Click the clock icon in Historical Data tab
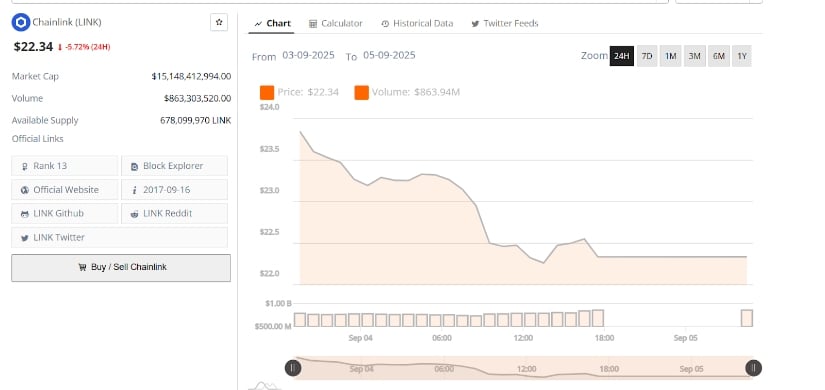825x390 pixels. coord(385,24)
